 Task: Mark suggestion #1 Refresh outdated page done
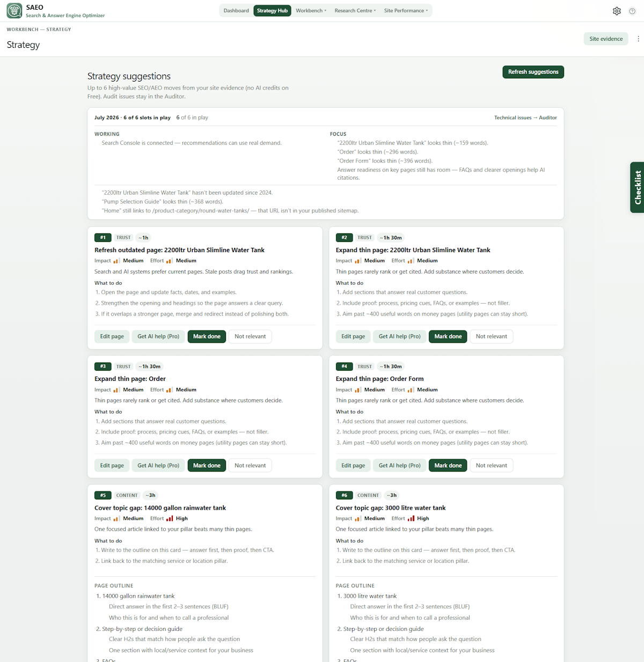(x=207, y=336)
